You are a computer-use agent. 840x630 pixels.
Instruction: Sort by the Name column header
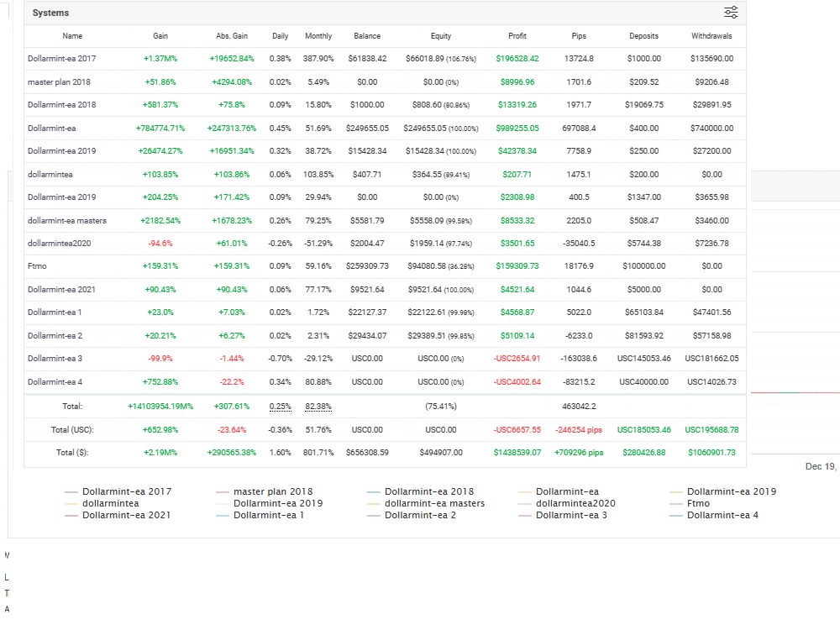coord(72,36)
